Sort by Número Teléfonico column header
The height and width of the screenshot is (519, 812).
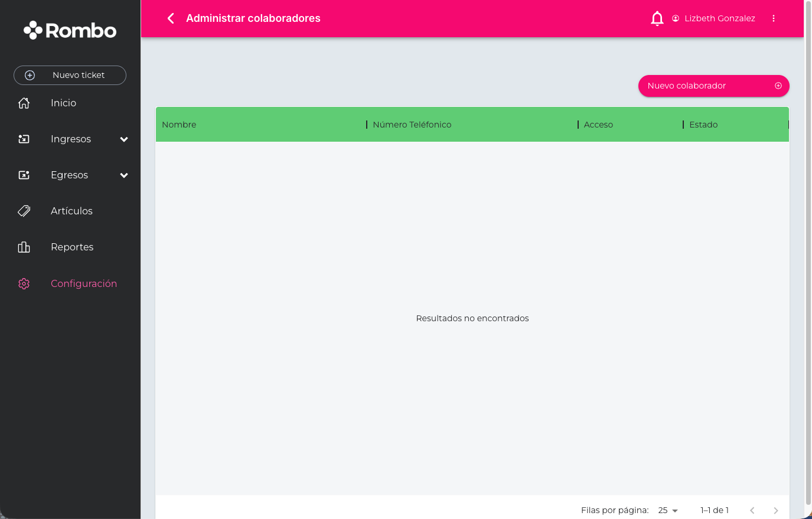[412, 125]
